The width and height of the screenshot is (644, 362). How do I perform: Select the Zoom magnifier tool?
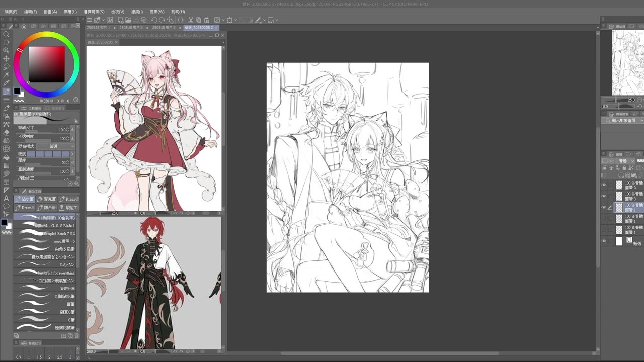[6, 34]
